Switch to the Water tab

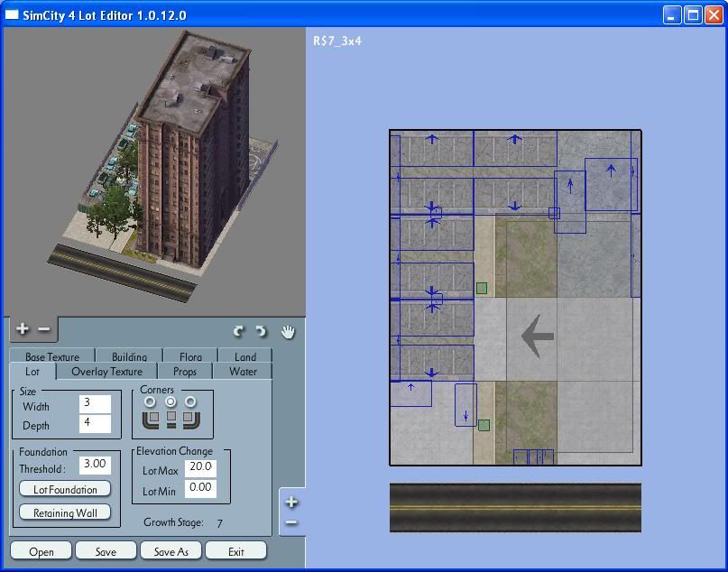click(243, 372)
